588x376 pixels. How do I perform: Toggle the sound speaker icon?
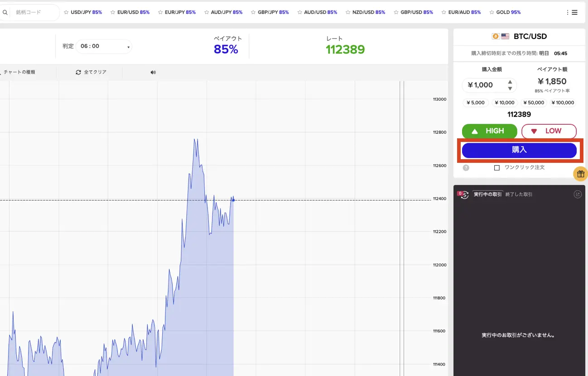click(153, 72)
